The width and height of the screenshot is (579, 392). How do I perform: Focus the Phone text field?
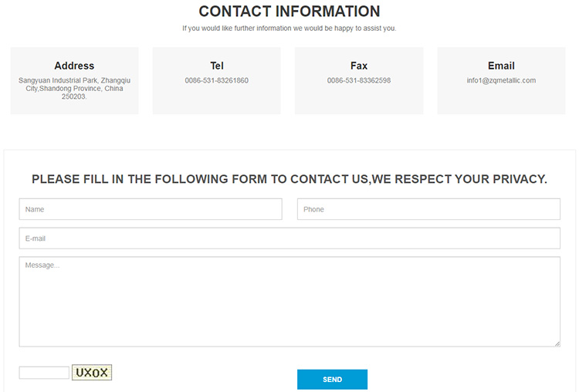[x=428, y=209]
